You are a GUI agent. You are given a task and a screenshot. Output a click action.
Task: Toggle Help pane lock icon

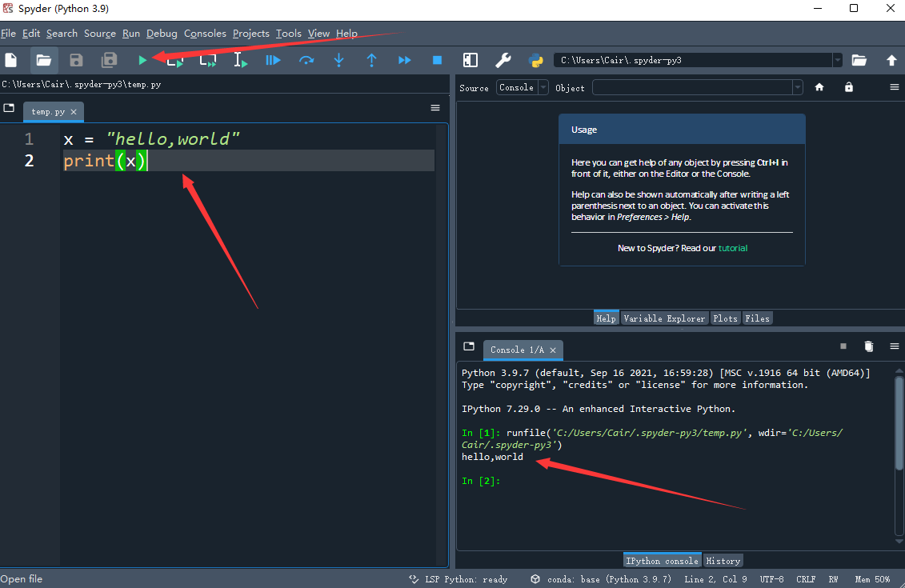pyautogui.click(x=848, y=87)
